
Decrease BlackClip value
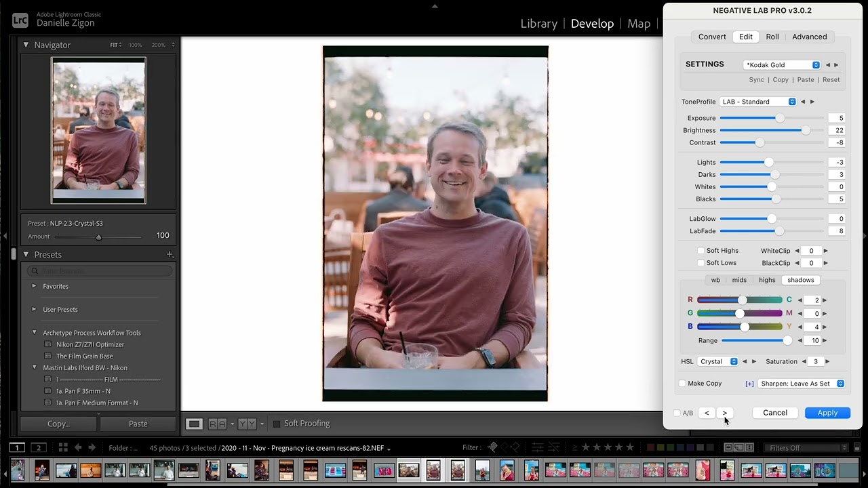click(797, 263)
